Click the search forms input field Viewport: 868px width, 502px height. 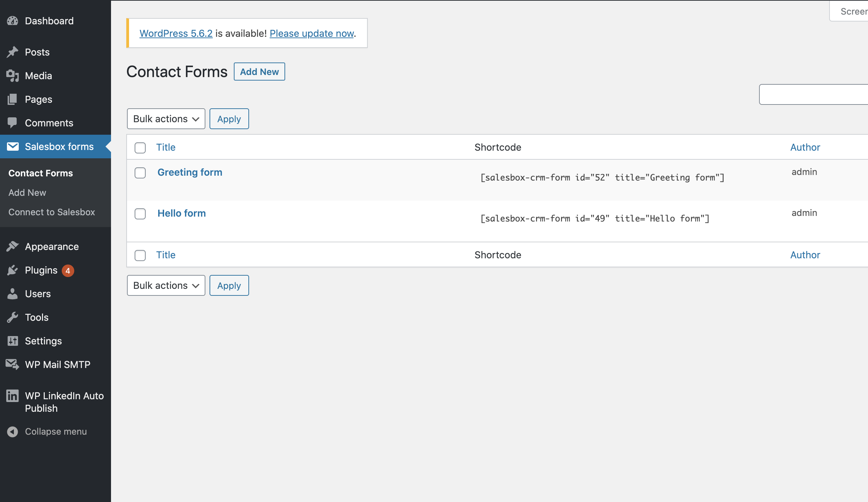tap(814, 94)
